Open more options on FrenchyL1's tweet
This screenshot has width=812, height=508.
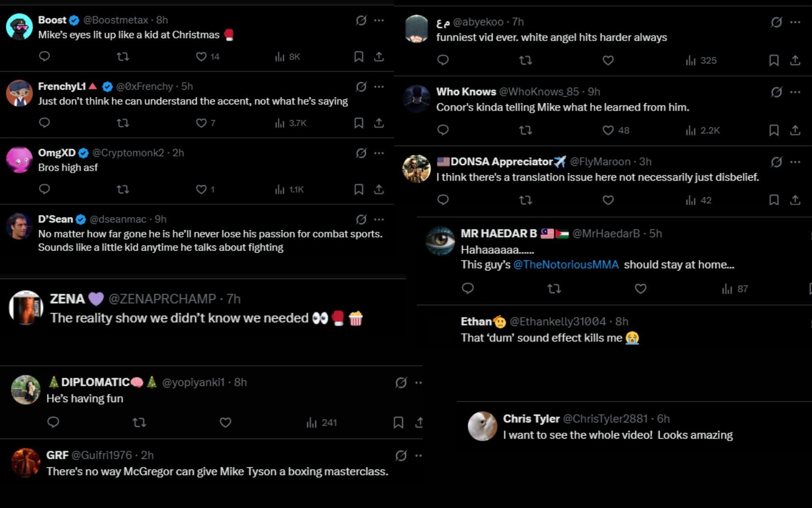[x=379, y=86]
